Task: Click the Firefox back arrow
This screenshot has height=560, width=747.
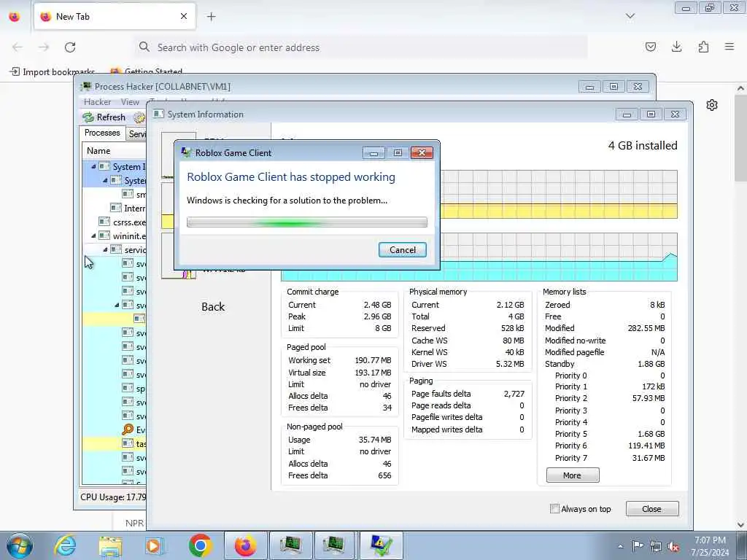Action: tap(18, 47)
